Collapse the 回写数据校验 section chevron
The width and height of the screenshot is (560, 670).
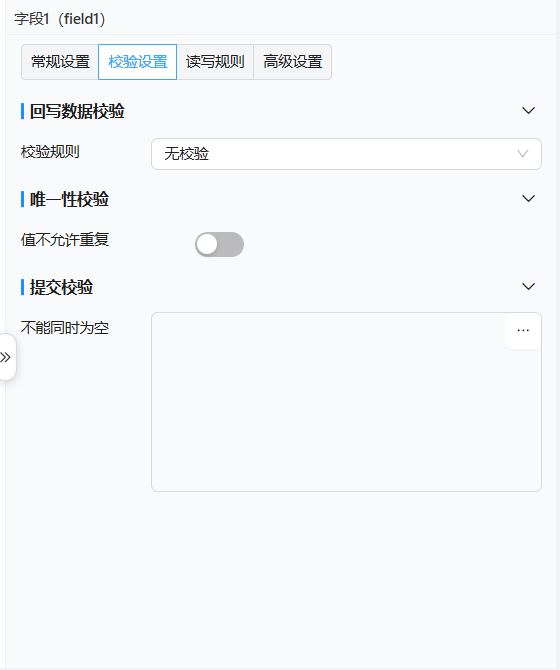(528, 111)
